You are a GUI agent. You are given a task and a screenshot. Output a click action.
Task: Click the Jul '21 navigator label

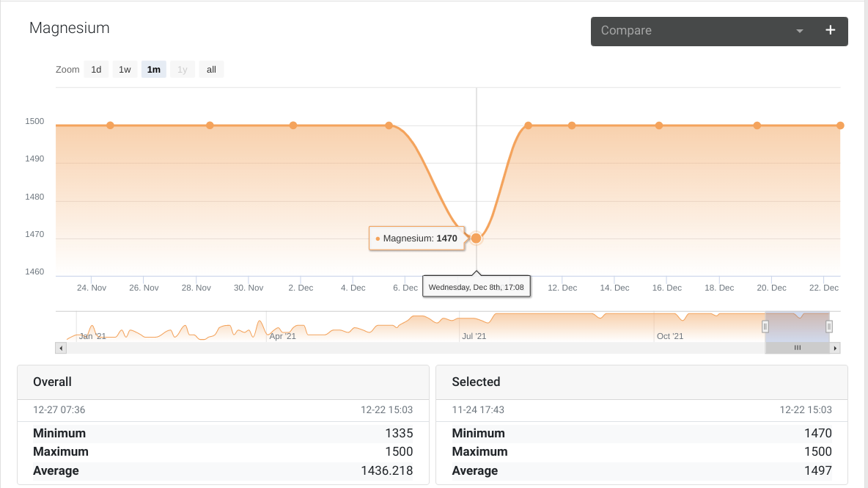coord(474,336)
